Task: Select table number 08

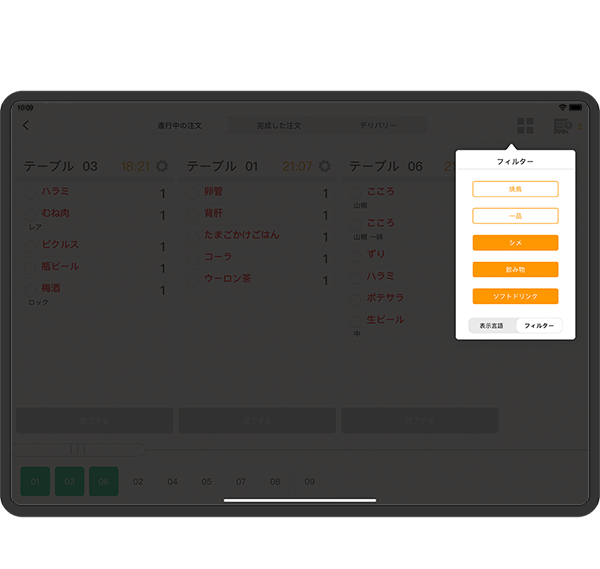Action: tap(275, 481)
